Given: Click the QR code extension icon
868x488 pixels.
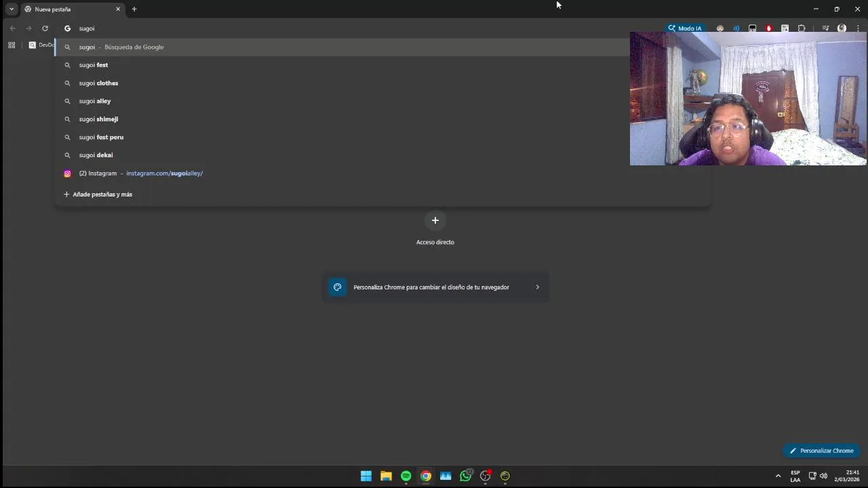Looking at the screenshot, I should tap(785, 28).
